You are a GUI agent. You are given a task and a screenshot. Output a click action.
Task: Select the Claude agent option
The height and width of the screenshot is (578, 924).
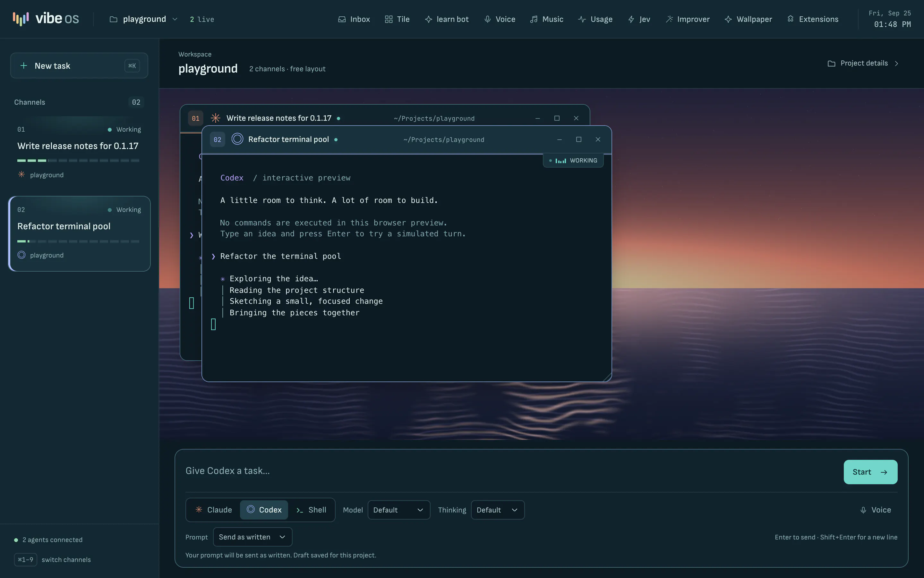(x=213, y=510)
